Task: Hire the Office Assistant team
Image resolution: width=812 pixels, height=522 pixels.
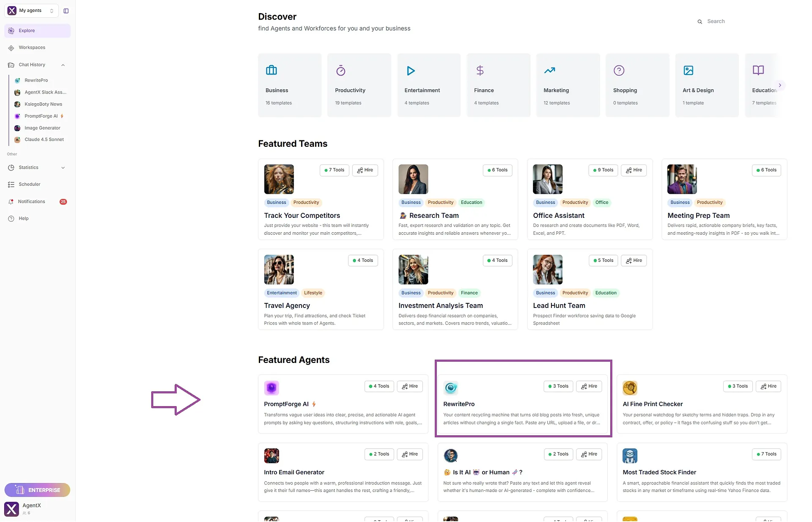Action: click(x=634, y=170)
